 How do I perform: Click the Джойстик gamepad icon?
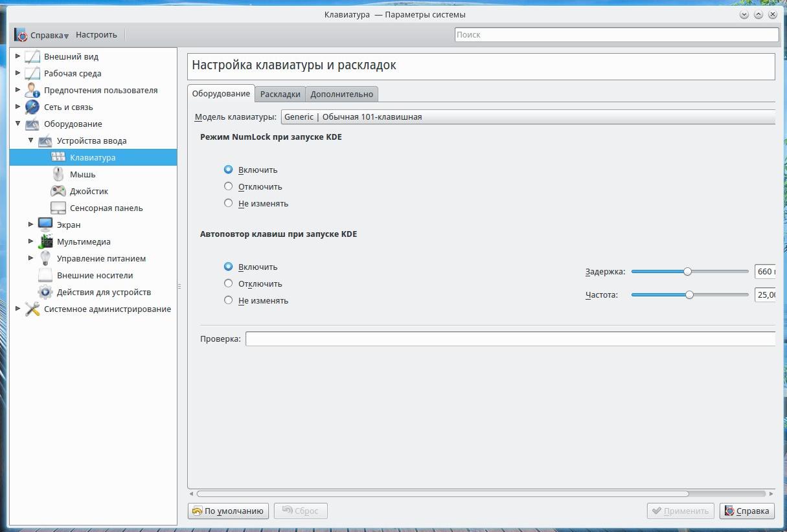(x=58, y=191)
